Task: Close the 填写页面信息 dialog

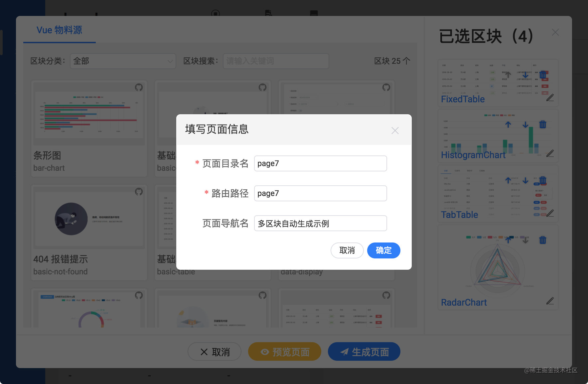Action: coord(395,131)
